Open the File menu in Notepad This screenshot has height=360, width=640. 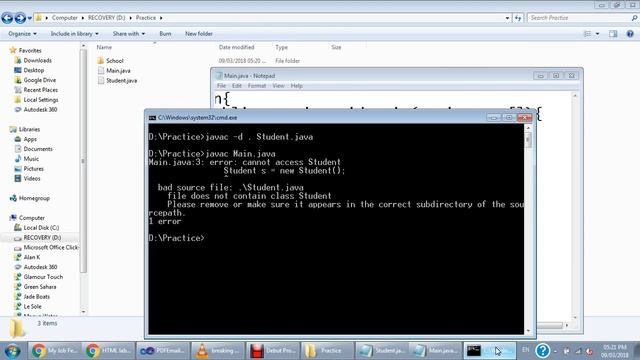(x=221, y=86)
